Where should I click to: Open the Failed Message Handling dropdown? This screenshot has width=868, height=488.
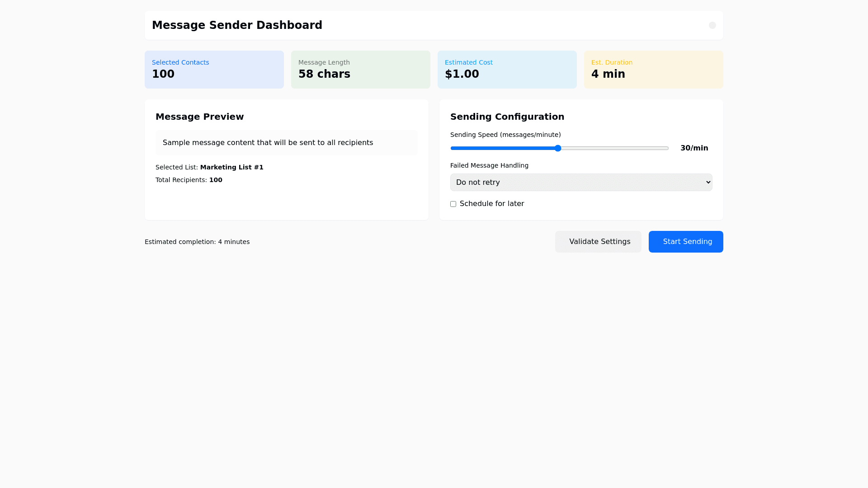pos(581,183)
